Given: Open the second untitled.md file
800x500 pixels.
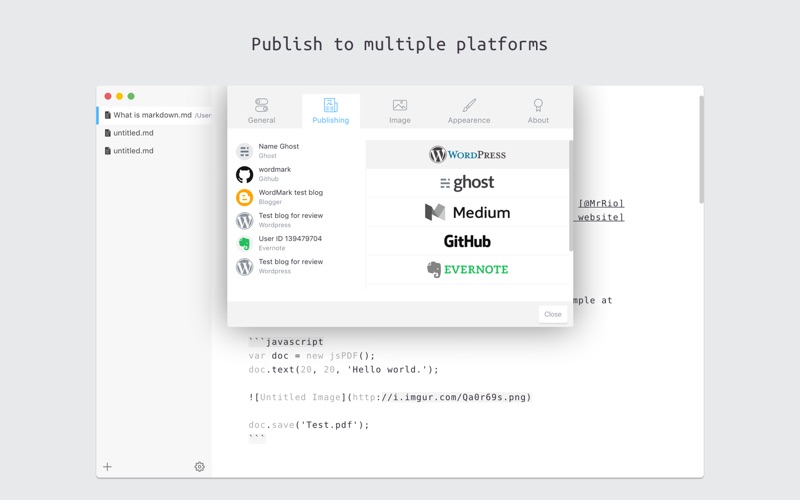Looking at the screenshot, I should click(x=154, y=151).
